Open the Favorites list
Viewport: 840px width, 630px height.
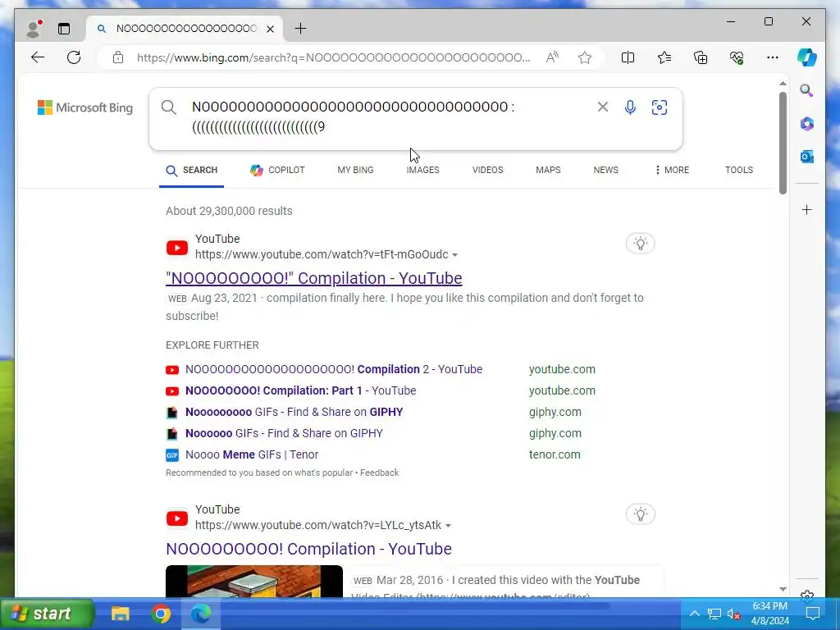click(x=664, y=57)
